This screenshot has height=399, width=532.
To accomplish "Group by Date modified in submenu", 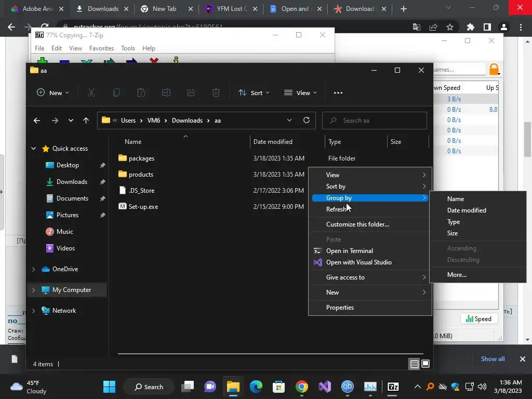I will 478,210.
